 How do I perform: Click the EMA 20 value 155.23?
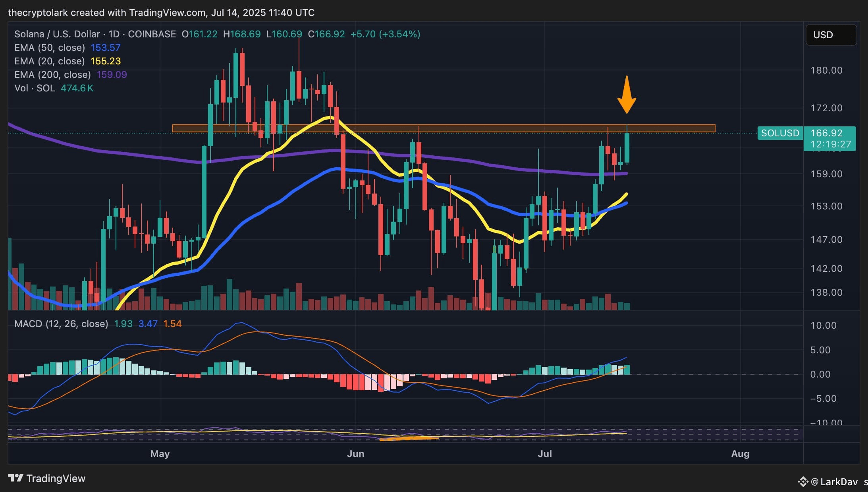click(x=106, y=61)
